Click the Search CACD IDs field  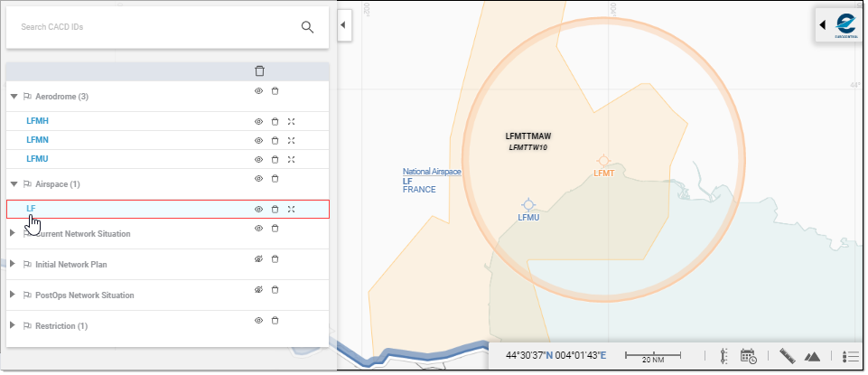tap(145, 27)
